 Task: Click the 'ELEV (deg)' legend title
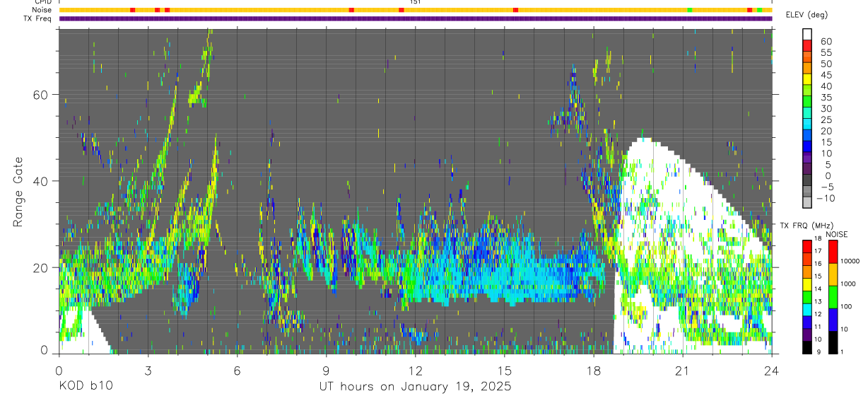click(807, 15)
